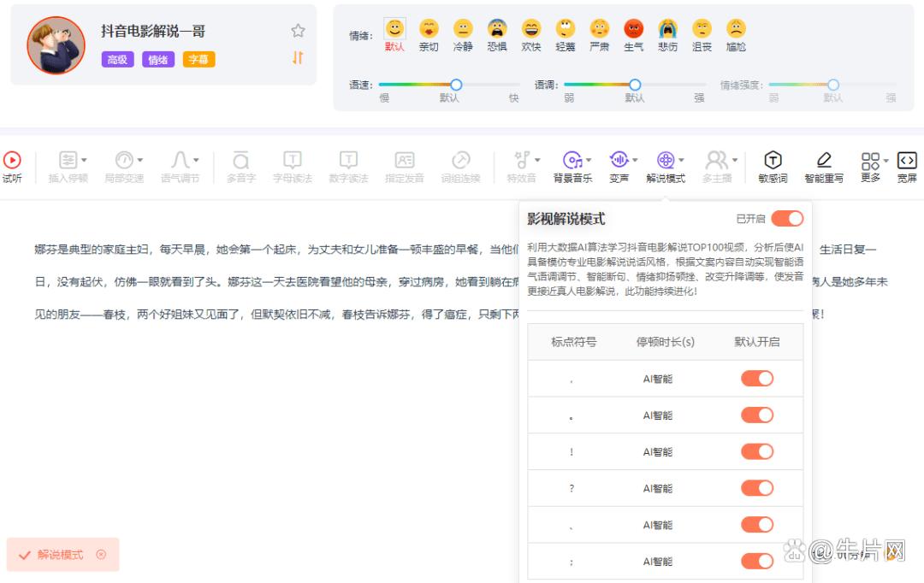Select the 多音字 polyphonic character tool
This screenshot has width=924, height=583.
tap(240, 161)
